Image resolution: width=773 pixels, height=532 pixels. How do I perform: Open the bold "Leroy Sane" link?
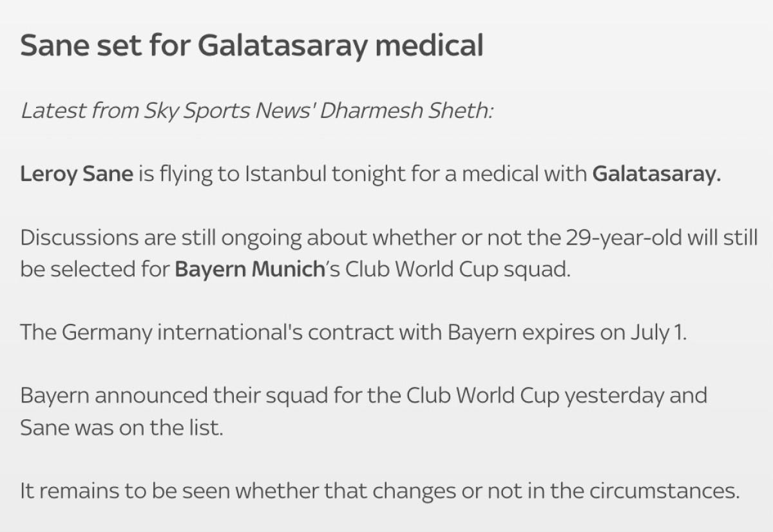77,174
